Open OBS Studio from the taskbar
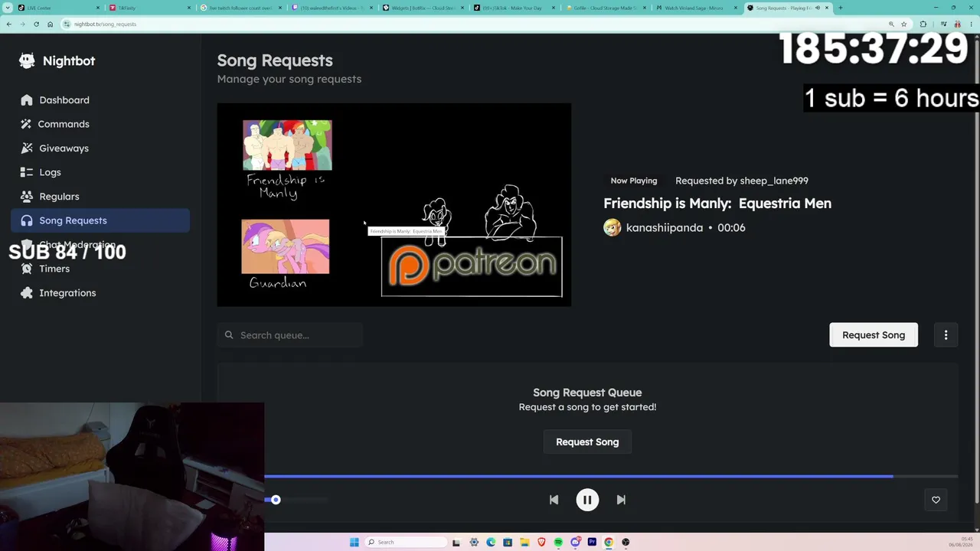 [626, 542]
